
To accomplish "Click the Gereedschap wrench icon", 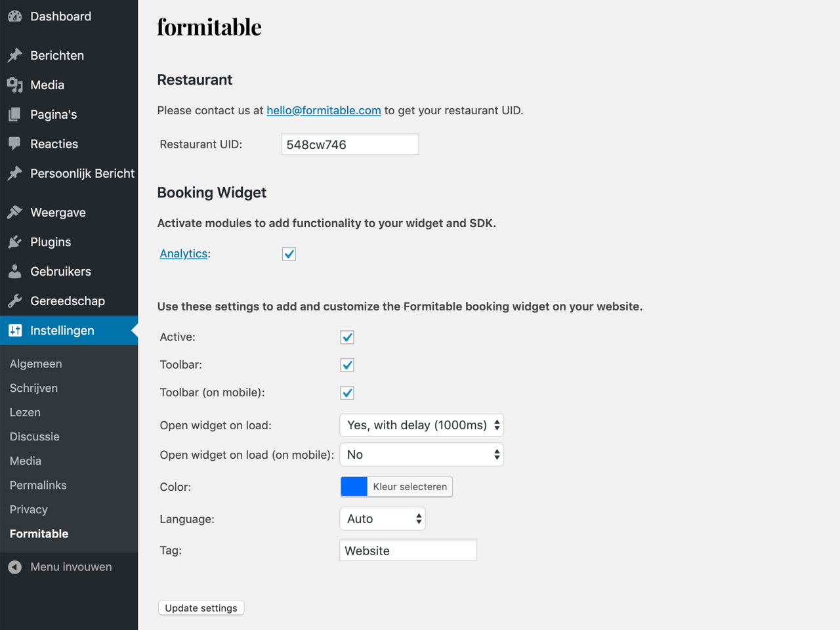I will [x=14, y=301].
